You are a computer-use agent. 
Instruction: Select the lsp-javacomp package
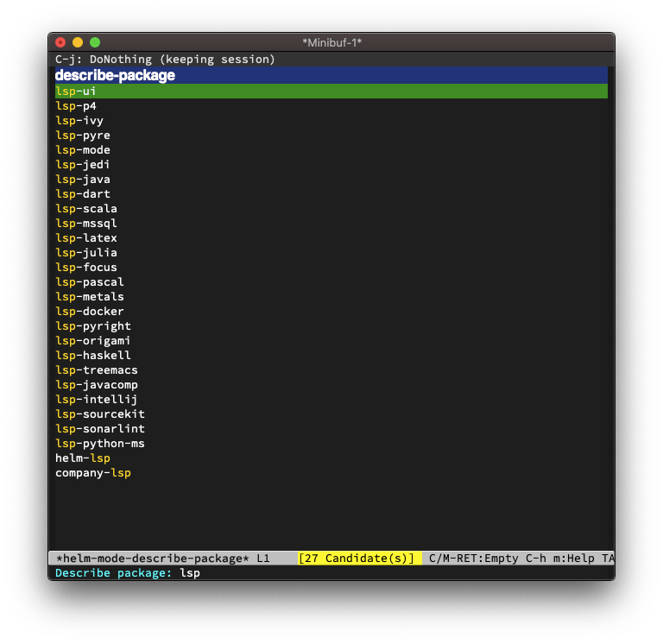click(x=97, y=384)
